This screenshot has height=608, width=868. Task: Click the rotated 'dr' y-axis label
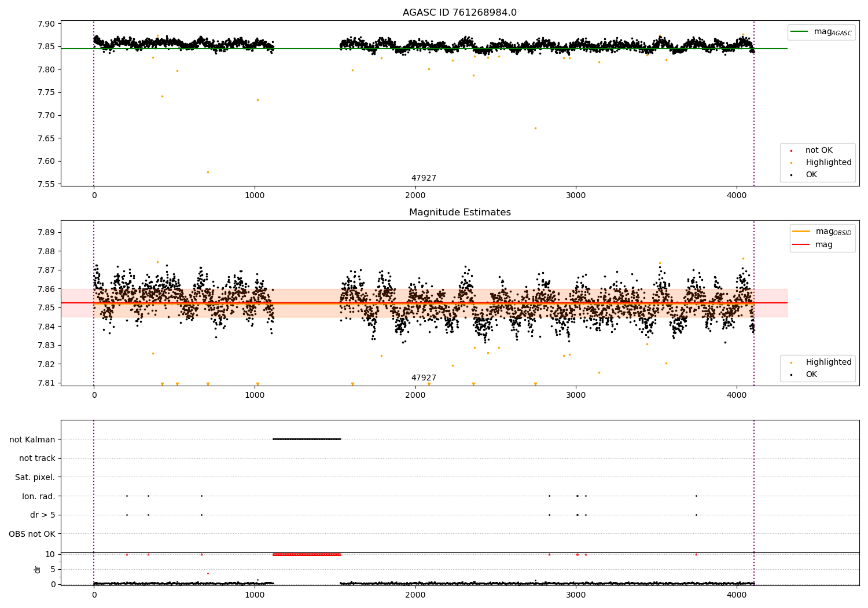click(38, 569)
